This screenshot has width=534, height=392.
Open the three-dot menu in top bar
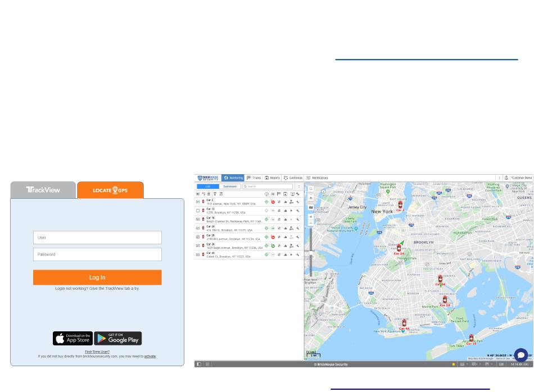pos(500,177)
